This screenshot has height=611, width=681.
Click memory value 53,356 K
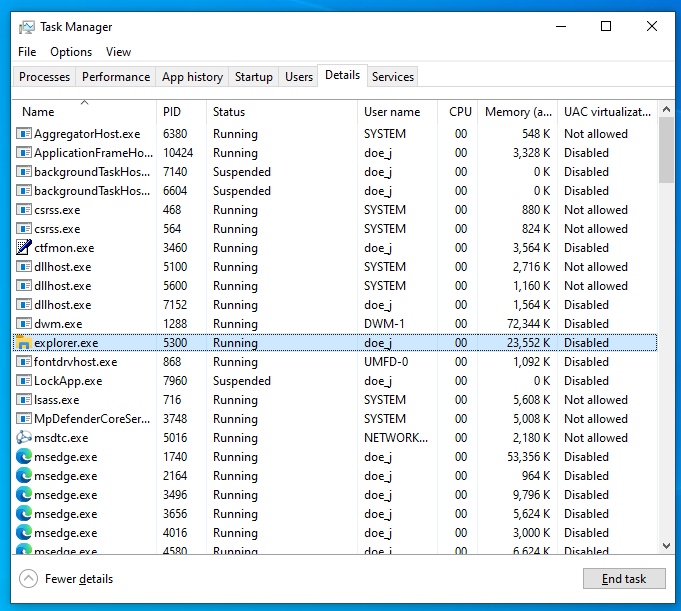528,457
